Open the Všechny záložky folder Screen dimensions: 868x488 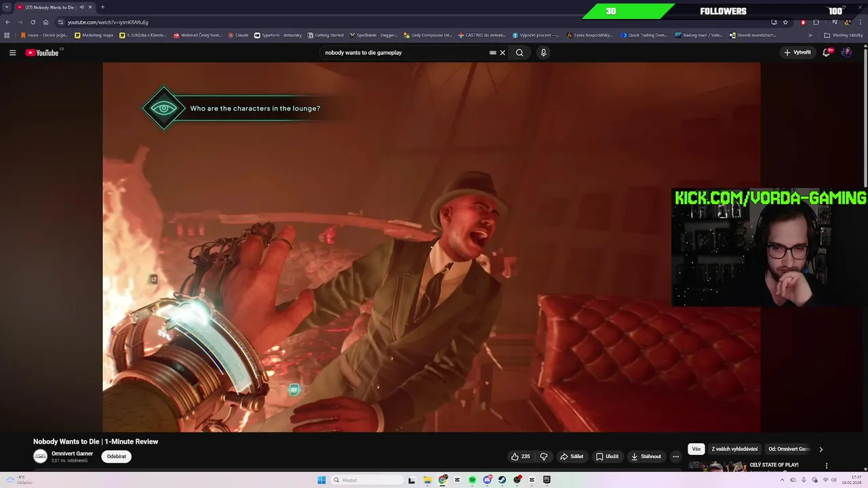(x=844, y=35)
